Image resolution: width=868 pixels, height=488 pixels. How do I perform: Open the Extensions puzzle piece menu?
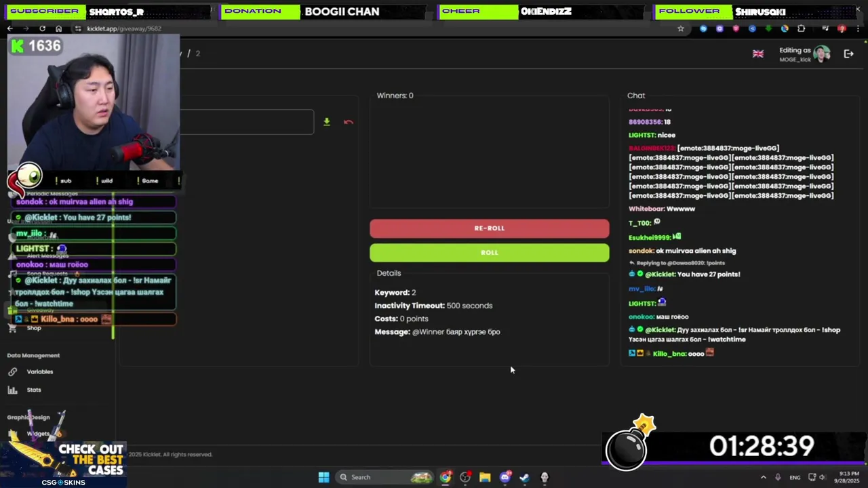pos(802,28)
